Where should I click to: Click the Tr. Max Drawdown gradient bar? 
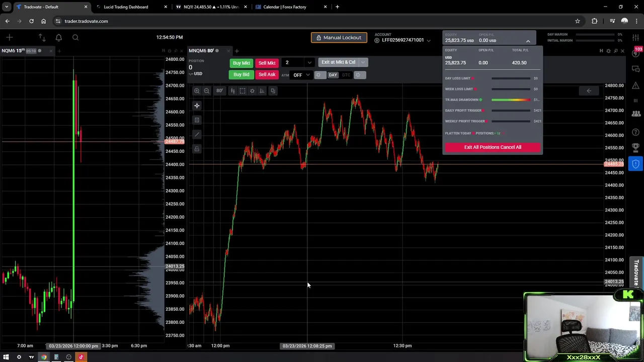click(x=511, y=100)
